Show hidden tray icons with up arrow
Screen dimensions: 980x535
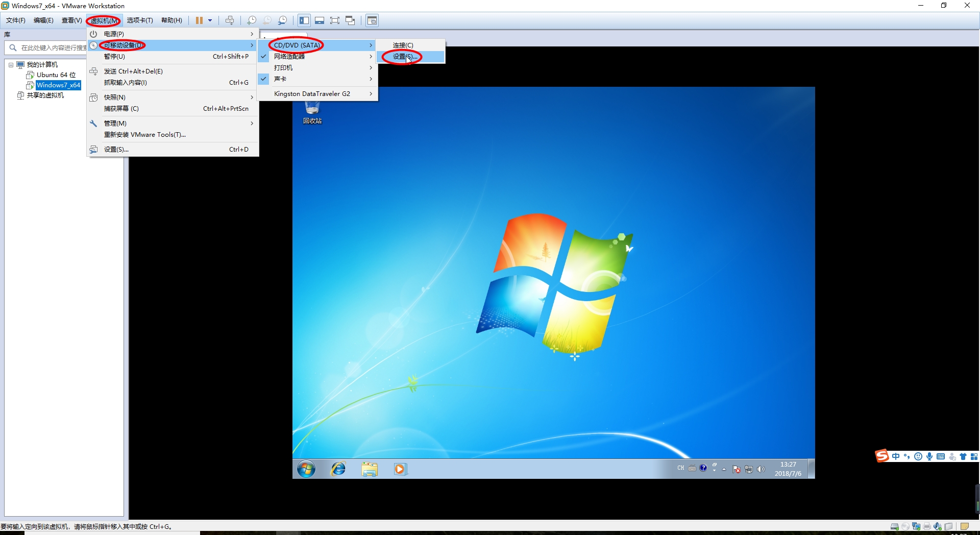pyautogui.click(x=724, y=469)
